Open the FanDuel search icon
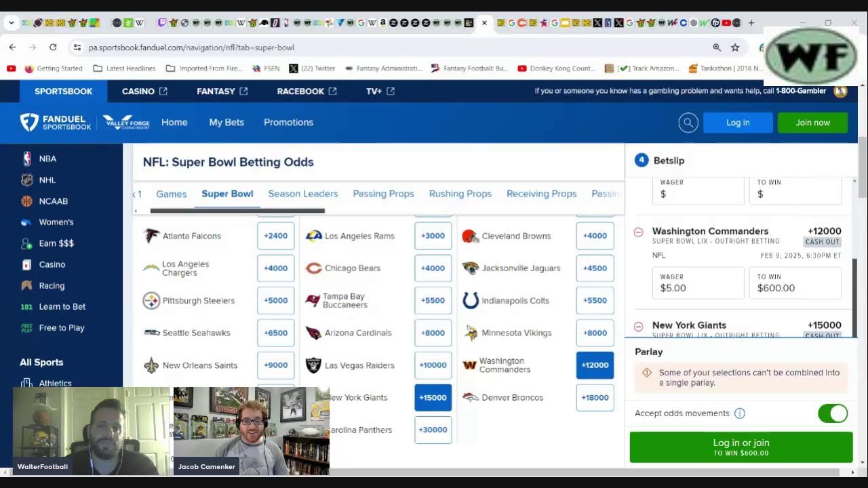Image resolution: width=868 pixels, height=488 pixels. pos(688,123)
